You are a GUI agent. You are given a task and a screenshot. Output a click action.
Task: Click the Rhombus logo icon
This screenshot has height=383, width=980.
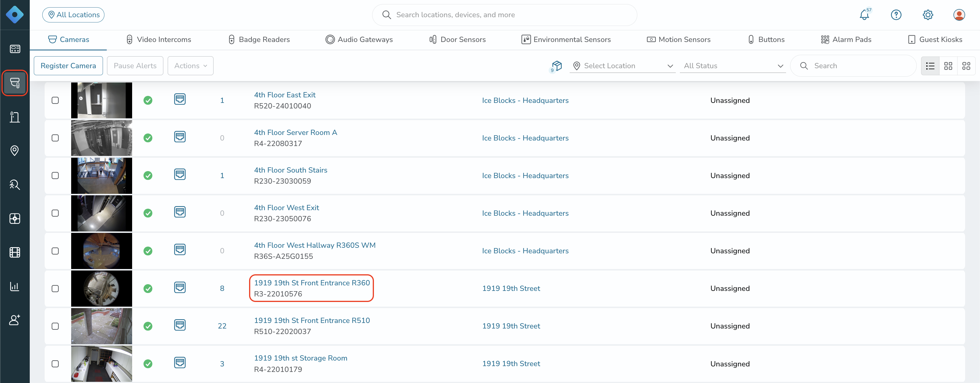(15, 15)
